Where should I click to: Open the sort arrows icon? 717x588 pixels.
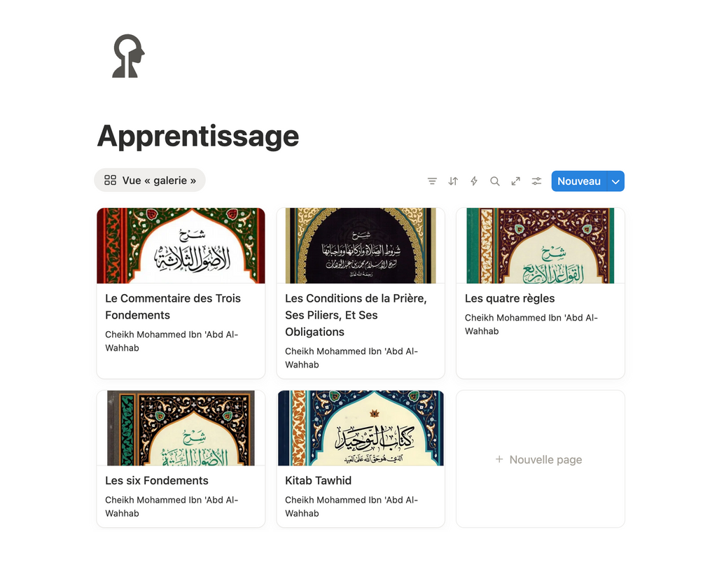[x=453, y=181]
